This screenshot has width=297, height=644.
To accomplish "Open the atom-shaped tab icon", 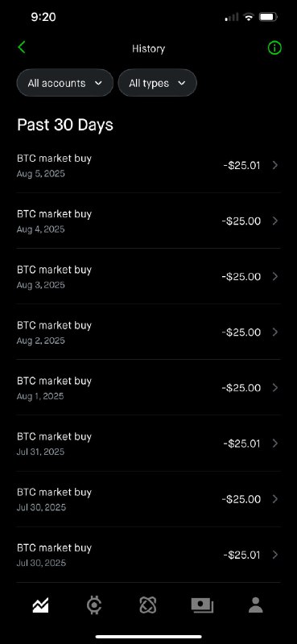I will (x=148, y=605).
